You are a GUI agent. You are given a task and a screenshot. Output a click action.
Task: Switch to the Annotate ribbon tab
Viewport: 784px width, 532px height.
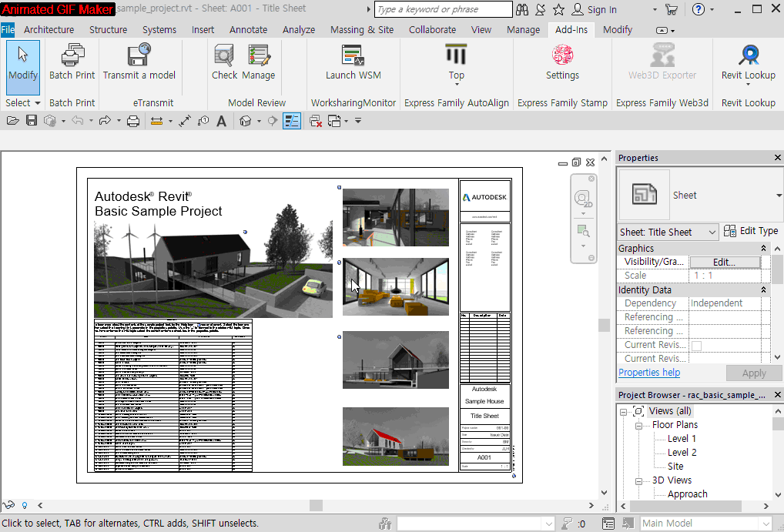[248, 30]
